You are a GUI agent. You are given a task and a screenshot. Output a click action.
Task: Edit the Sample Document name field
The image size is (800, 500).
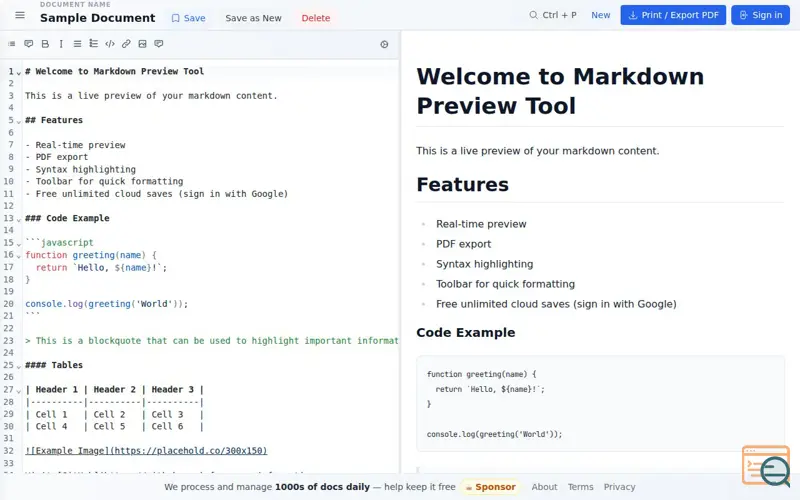[97, 18]
